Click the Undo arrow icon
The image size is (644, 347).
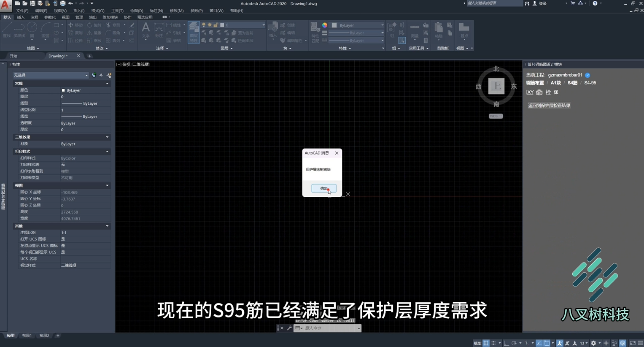click(70, 3)
